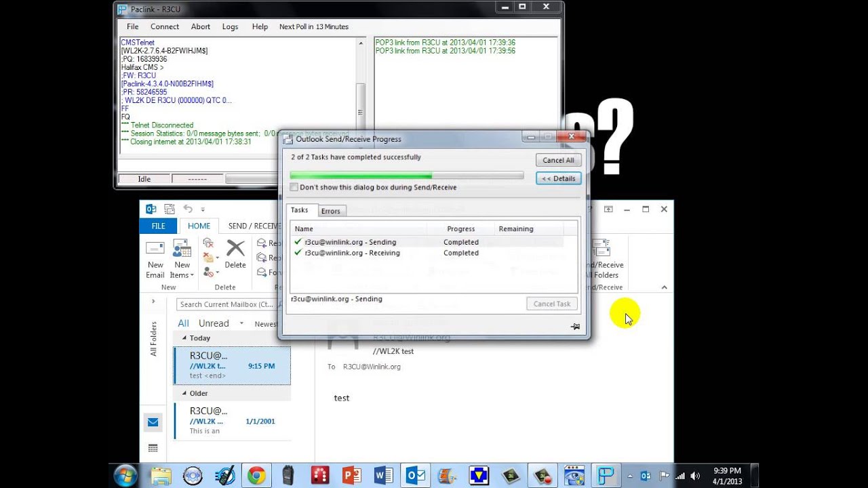Viewport: 868px width, 488px height.
Task: Click the Outlook taskbar button
Action: [x=415, y=476]
